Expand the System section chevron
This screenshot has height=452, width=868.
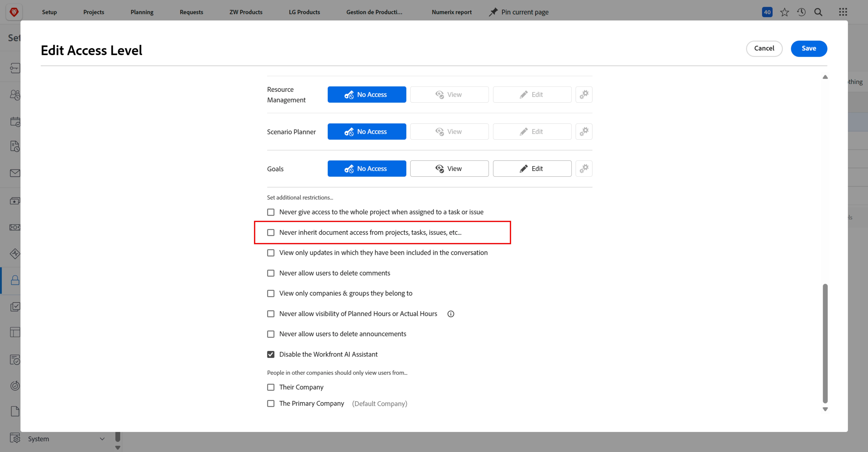(x=102, y=439)
